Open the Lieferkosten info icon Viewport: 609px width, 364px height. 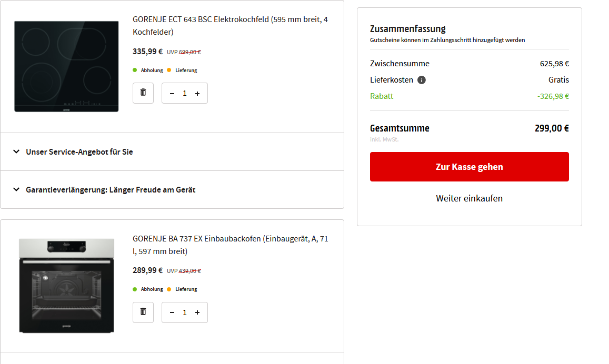422,80
